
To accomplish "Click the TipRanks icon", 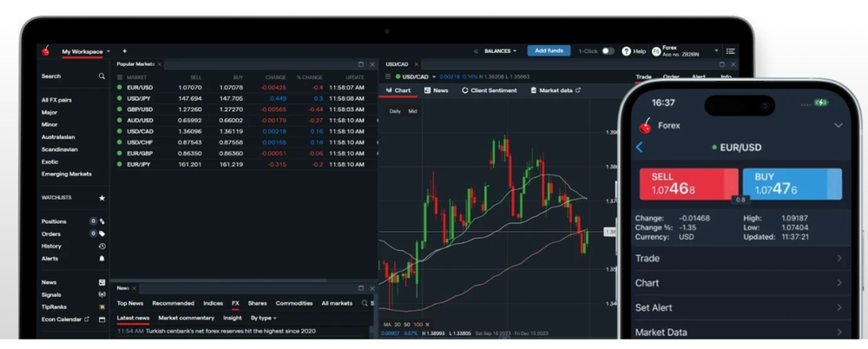I will click(102, 307).
